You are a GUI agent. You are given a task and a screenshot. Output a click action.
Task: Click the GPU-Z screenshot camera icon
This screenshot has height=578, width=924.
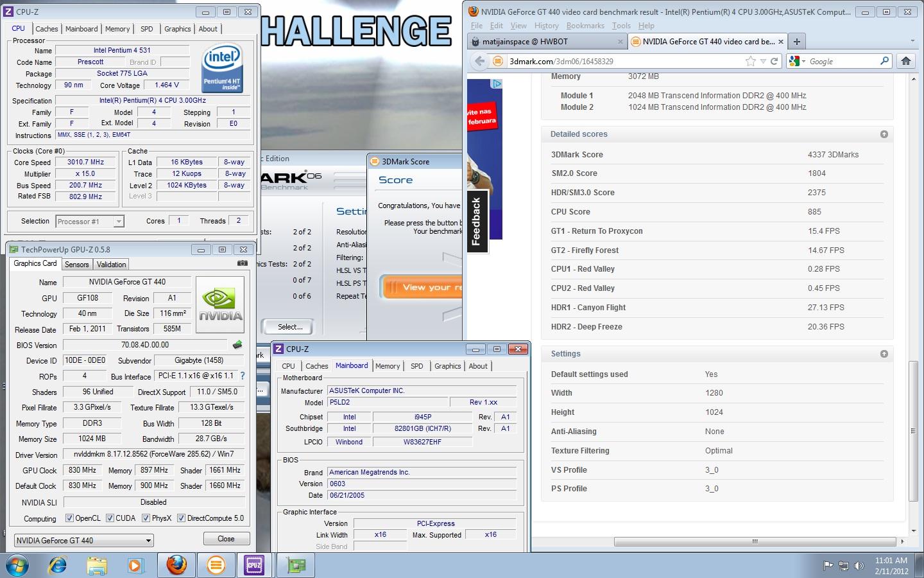242,263
